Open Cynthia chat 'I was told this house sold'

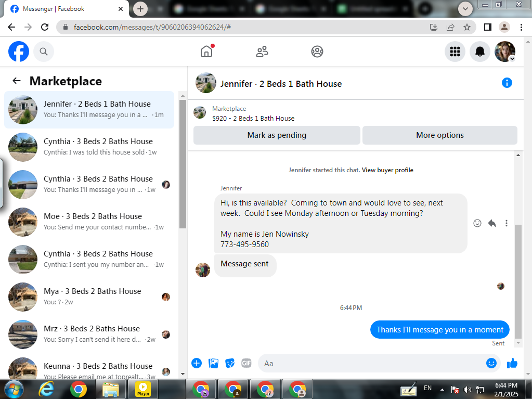[89, 147]
